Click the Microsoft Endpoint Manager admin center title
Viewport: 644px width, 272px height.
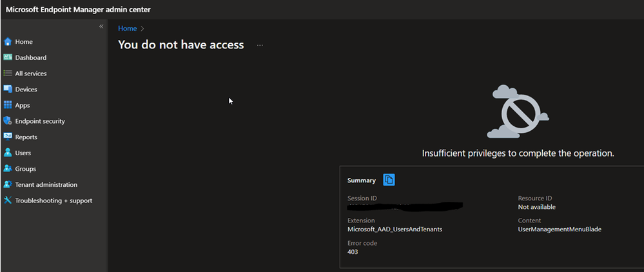78,10
